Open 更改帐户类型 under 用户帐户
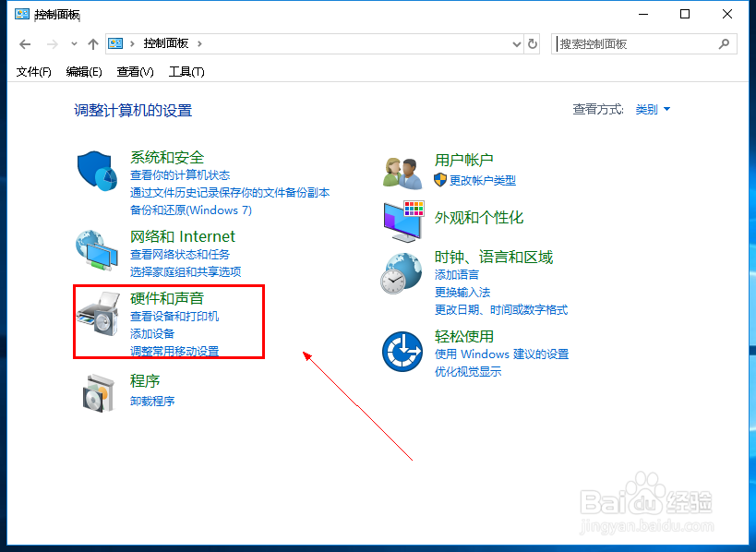 486,181
